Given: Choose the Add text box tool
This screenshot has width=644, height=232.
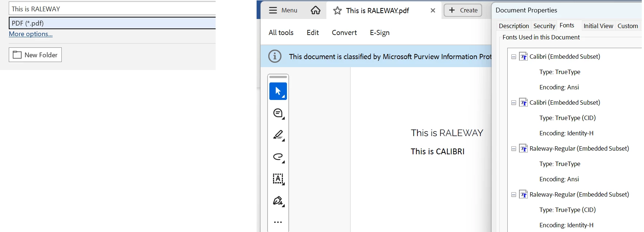Looking at the screenshot, I should (278, 179).
